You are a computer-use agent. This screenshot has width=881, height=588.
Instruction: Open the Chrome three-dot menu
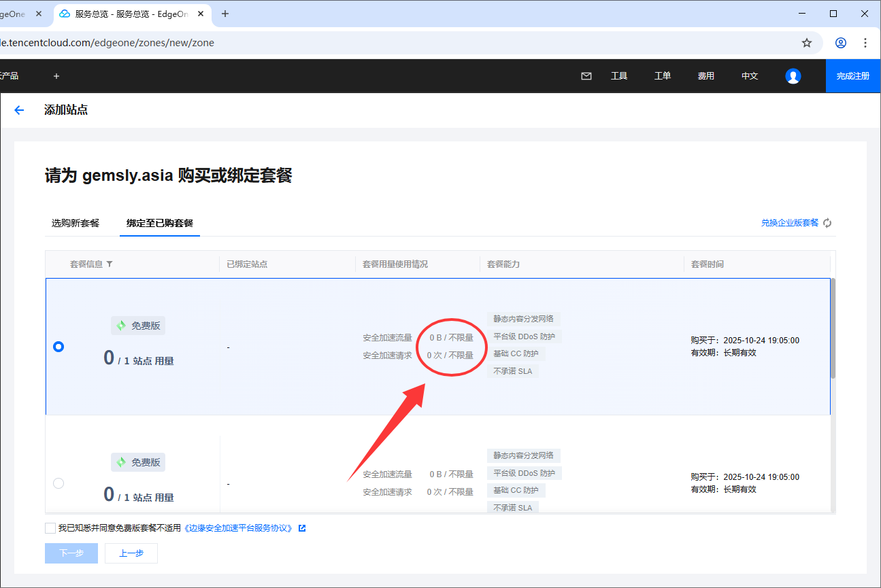coord(865,43)
